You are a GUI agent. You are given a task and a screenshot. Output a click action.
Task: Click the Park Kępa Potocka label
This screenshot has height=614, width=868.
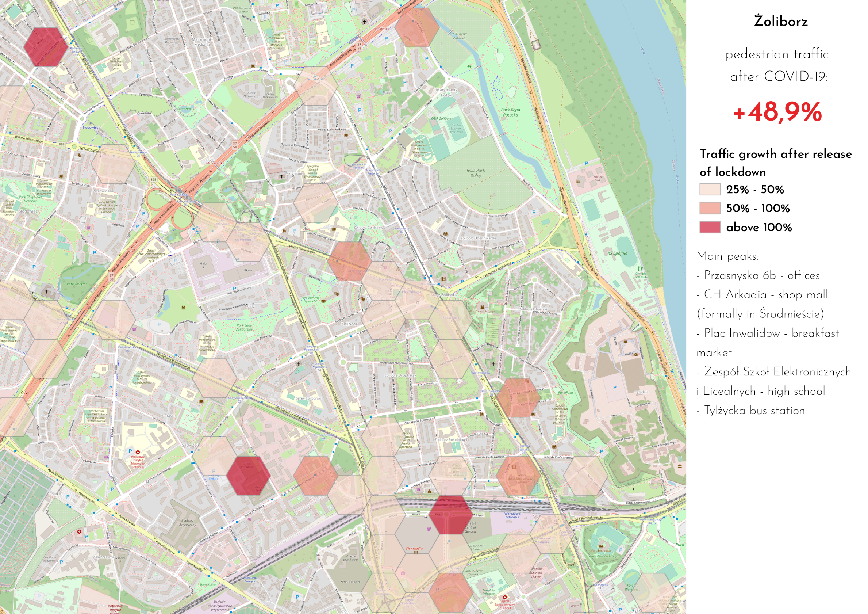510,112
